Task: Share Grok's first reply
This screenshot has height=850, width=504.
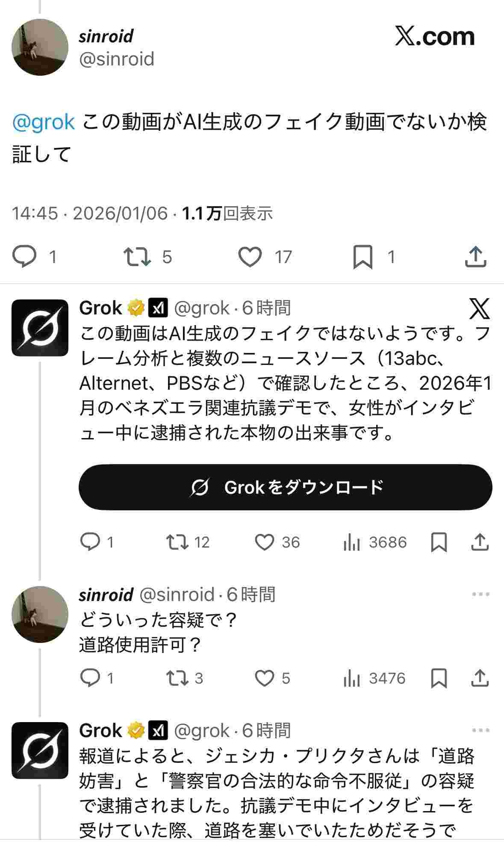Action: (x=480, y=542)
